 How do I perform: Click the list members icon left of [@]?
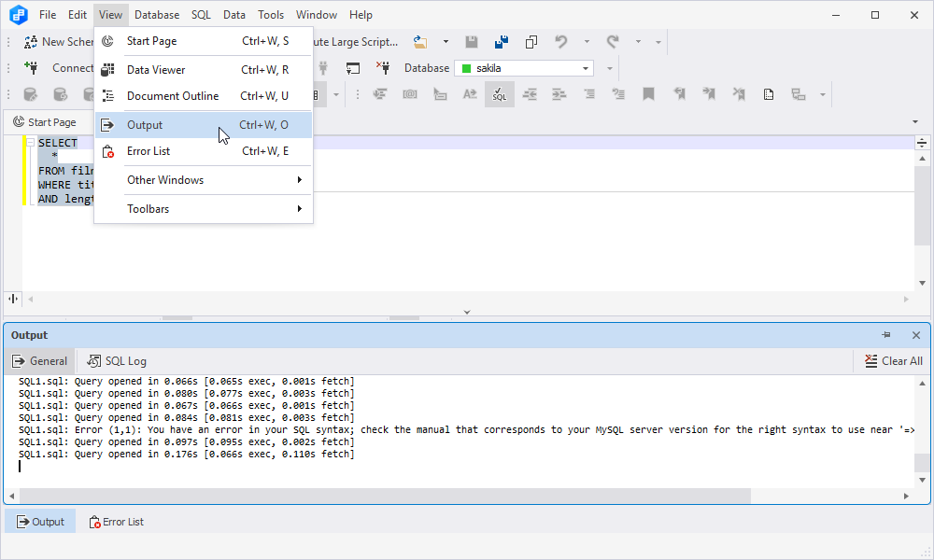pyautogui.click(x=380, y=94)
